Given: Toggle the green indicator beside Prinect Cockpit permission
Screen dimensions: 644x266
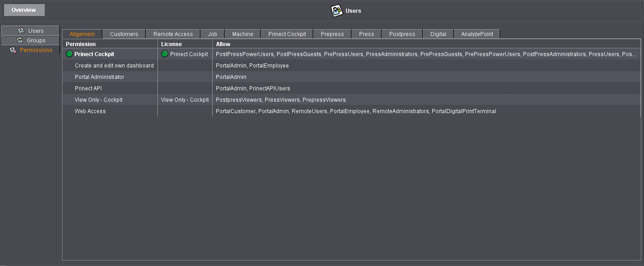Looking at the screenshot, I should [x=69, y=54].
